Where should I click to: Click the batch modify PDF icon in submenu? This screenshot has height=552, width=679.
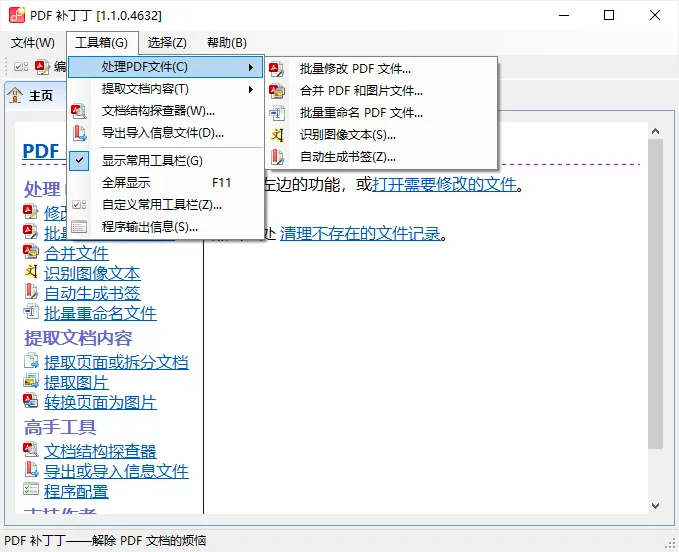[276, 69]
